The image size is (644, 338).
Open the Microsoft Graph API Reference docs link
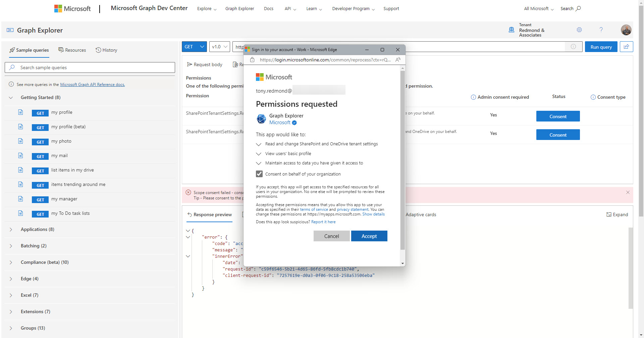click(93, 85)
